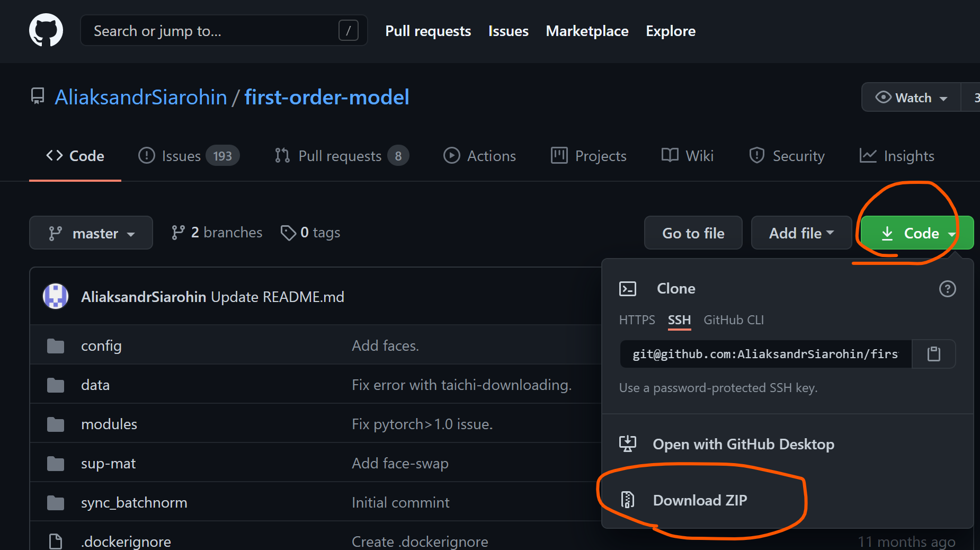Open the Clone help question mark icon

[947, 289]
